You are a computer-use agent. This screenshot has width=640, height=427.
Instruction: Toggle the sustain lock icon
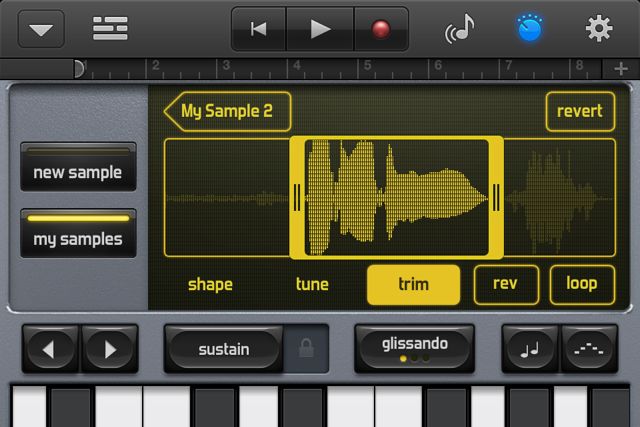pyautogui.click(x=306, y=349)
